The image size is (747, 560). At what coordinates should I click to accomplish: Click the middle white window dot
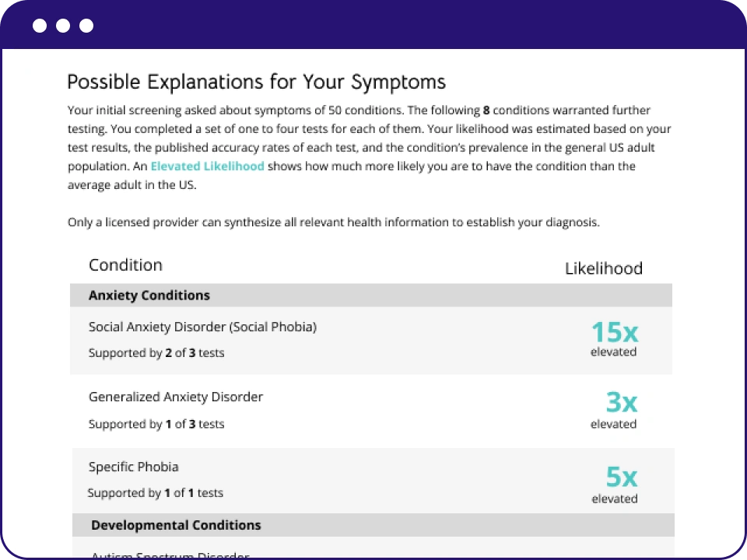pyautogui.click(x=63, y=26)
